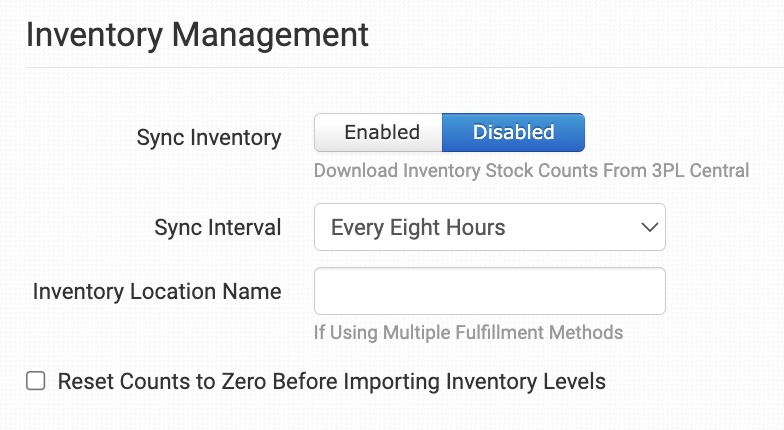
Task: Click the Sync Inventory field label
Action: point(208,138)
